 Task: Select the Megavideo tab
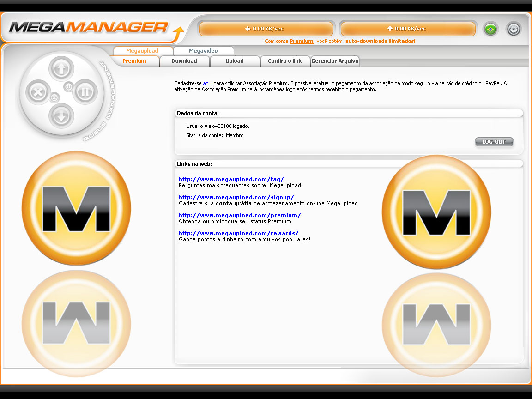point(204,51)
